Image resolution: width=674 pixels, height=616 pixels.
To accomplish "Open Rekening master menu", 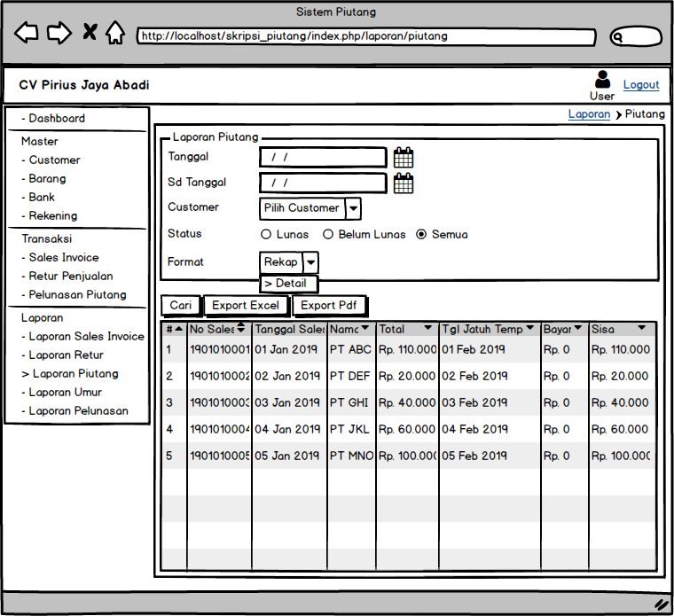I will click(x=50, y=215).
